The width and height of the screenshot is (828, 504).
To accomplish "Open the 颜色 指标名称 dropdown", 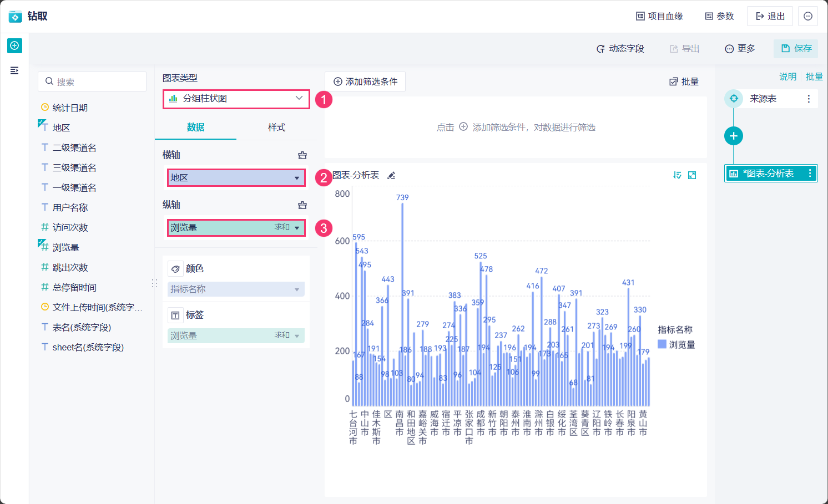I will (x=236, y=289).
